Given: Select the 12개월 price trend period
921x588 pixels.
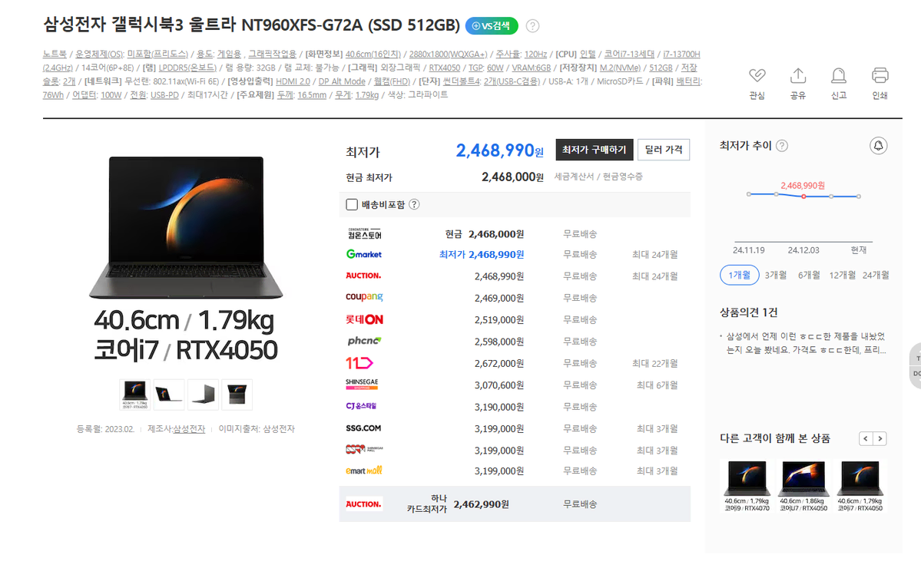Looking at the screenshot, I should pos(843,275).
